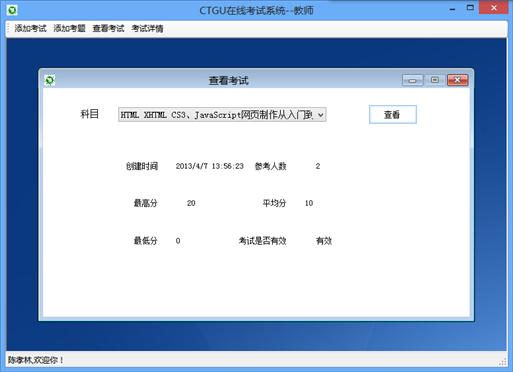Image resolution: width=513 pixels, height=372 pixels.
Task: Click the 查看考试 child window icon
Action: [x=50, y=80]
